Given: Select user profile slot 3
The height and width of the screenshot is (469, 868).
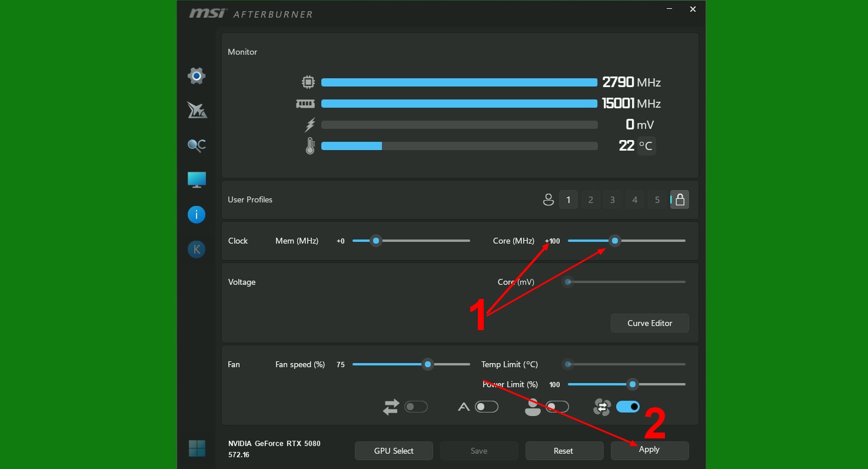Looking at the screenshot, I should click(613, 200).
